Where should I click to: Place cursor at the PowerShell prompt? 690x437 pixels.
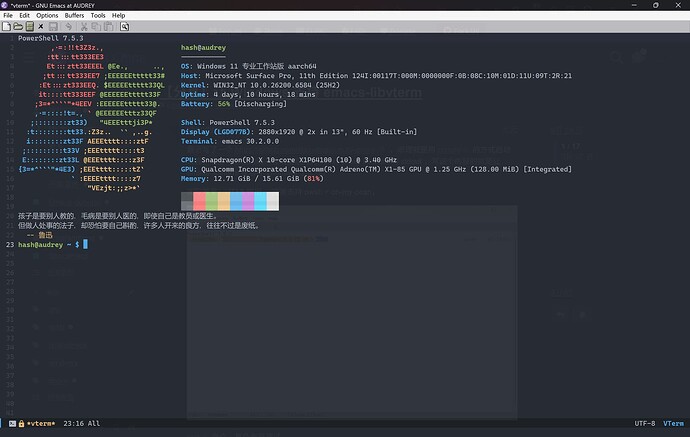click(x=86, y=244)
